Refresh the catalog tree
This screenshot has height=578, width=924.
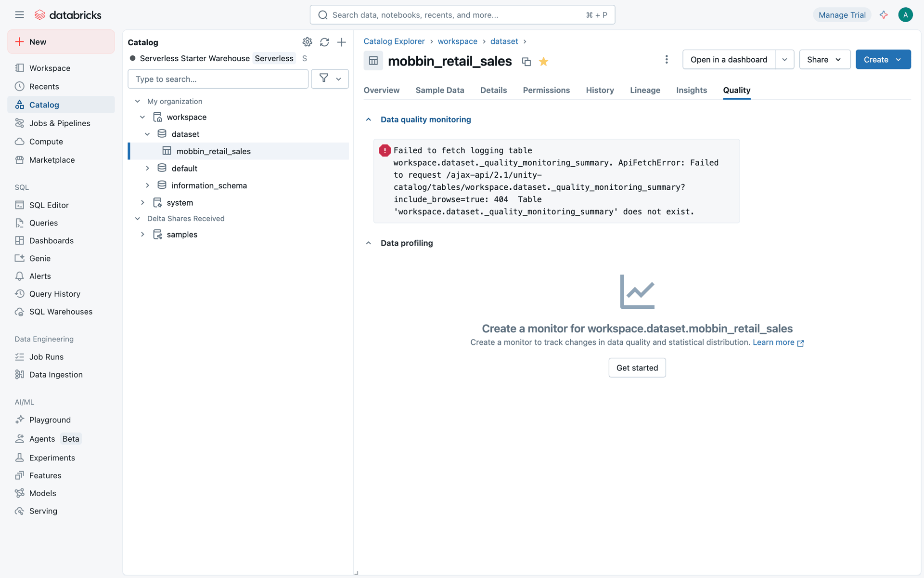(x=324, y=42)
